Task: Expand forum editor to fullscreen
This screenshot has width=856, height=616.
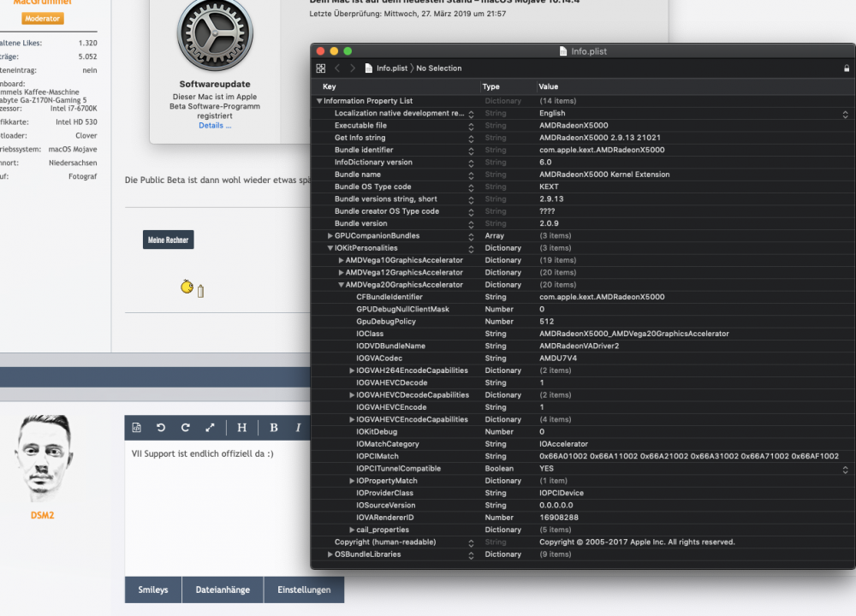Action: pyautogui.click(x=211, y=428)
